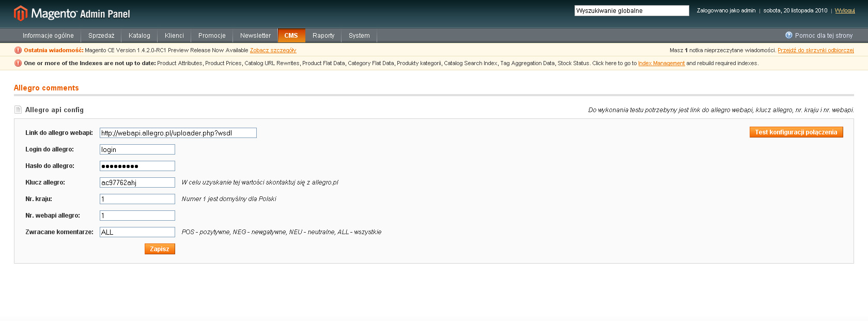
Task: Click the 'Klucz allegro:' label
Action: click(x=45, y=182)
